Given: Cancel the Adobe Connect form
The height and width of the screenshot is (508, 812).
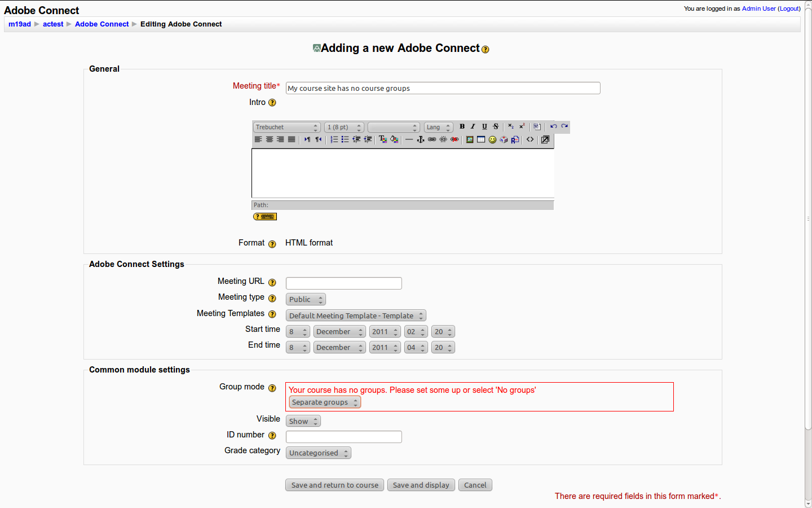Looking at the screenshot, I should tap(475, 485).
